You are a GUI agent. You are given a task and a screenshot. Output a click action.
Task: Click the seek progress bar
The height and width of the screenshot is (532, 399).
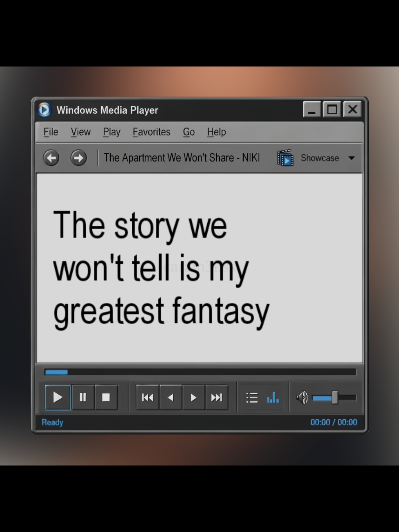click(x=200, y=372)
